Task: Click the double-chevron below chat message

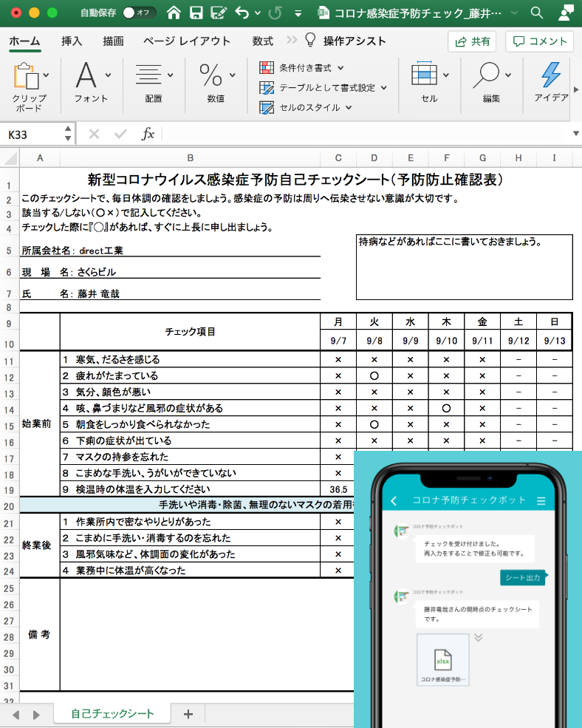Action: (x=479, y=638)
